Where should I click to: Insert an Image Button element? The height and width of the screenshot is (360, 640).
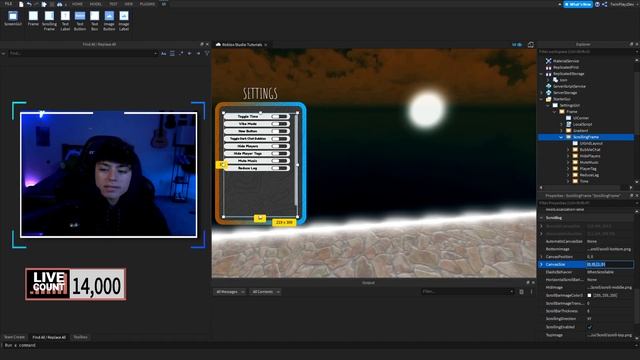[x=109, y=20]
